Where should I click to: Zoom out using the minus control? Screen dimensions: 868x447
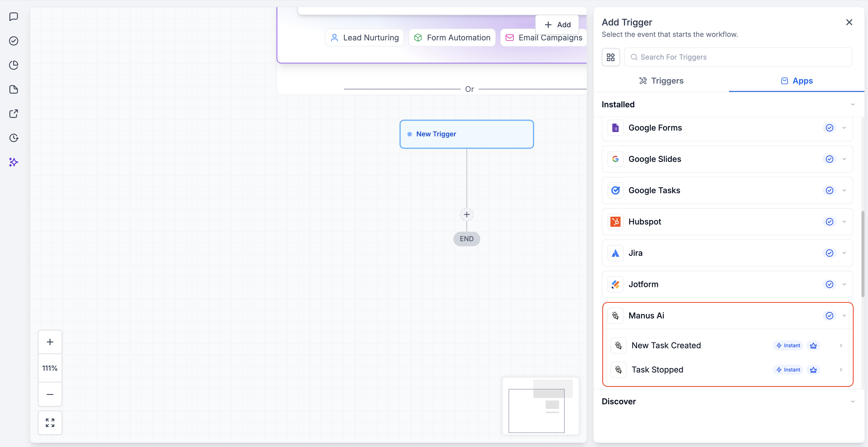pyautogui.click(x=50, y=394)
